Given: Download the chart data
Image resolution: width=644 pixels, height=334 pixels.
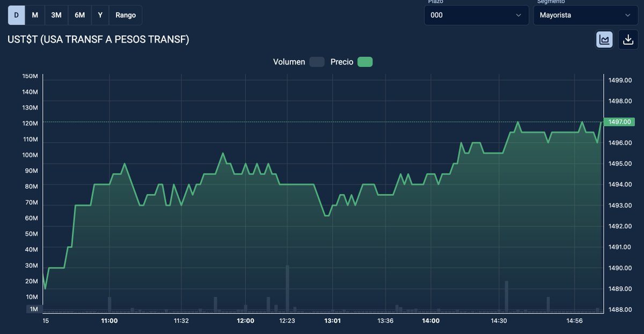Looking at the screenshot, I should (628, 40).
